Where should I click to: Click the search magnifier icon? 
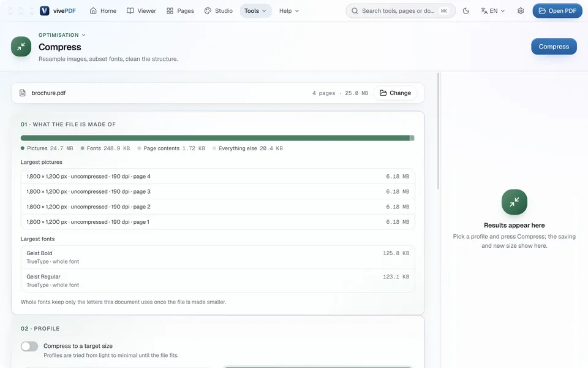coord(355,11)
